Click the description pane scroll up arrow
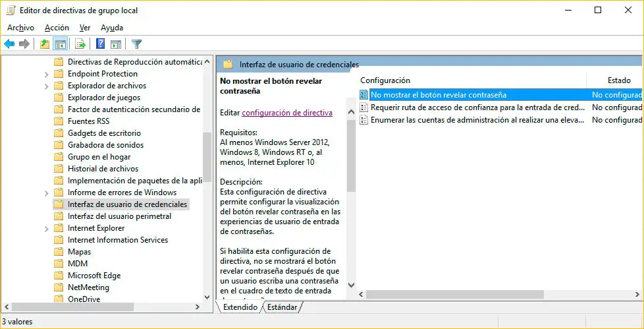644x329 pixels. (351, 112)
